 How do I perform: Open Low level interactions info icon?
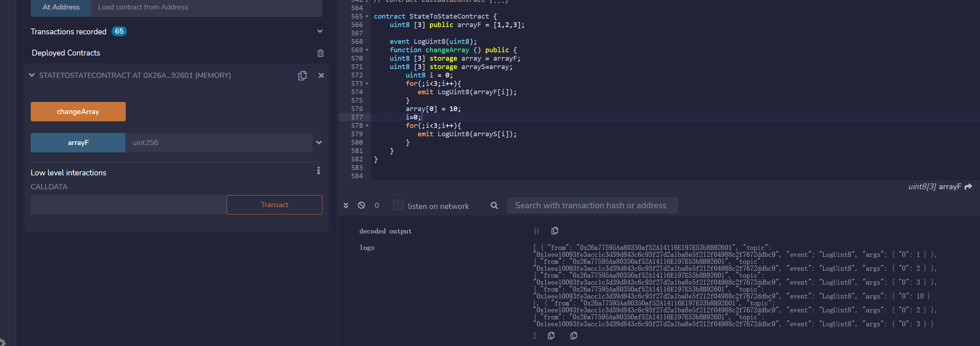click(x=318, y=171)
